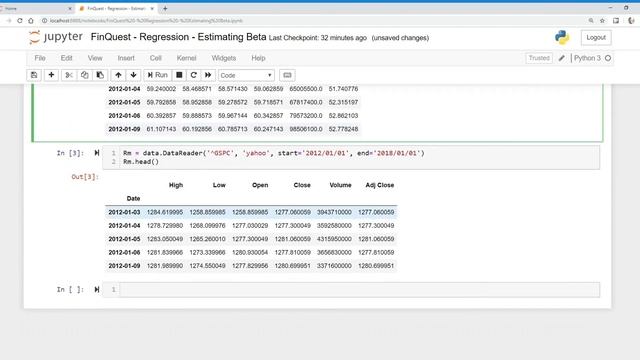Click the Jupyter logo

56,37
